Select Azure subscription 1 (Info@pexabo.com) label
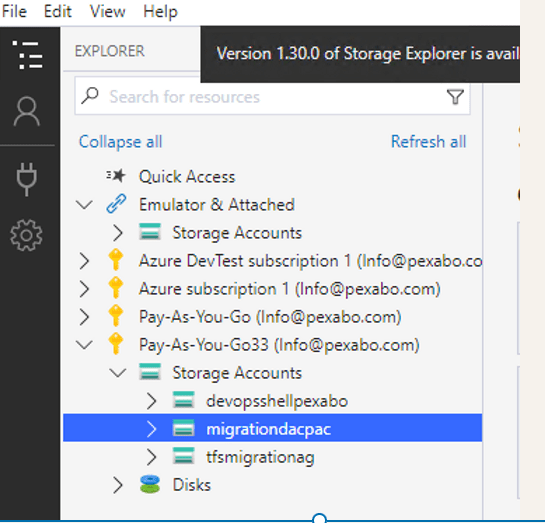 [x=290, y=289]
